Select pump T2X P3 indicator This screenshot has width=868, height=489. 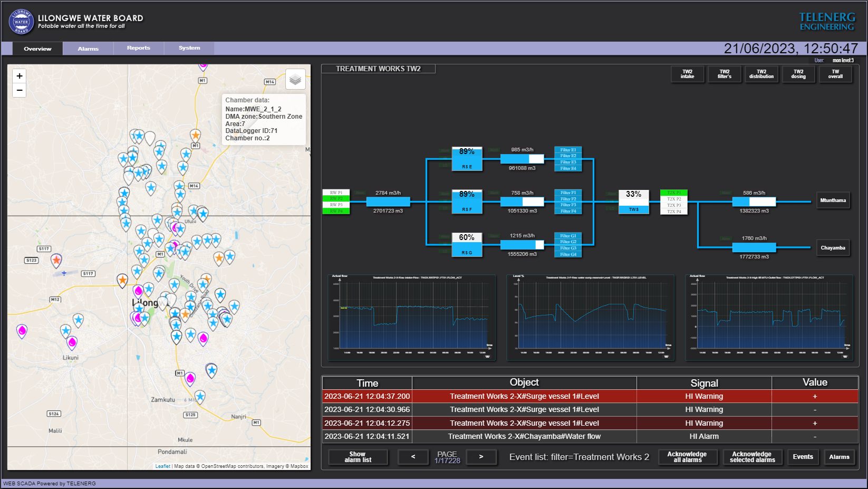click(674, 205)
